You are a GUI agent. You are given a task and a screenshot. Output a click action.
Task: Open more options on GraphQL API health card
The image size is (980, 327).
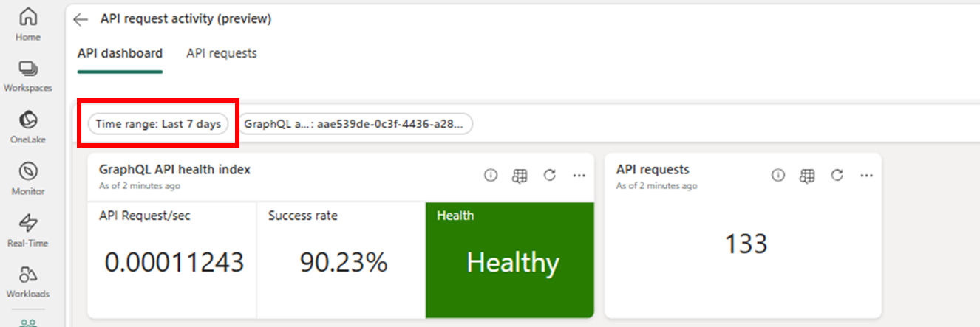tap(579, 175)
